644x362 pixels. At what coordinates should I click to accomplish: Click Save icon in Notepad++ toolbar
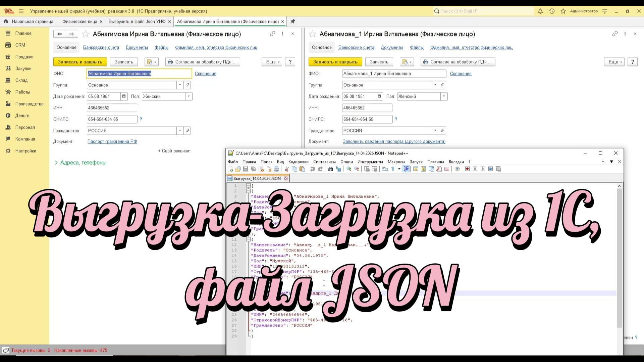click(x=246, y=169)
